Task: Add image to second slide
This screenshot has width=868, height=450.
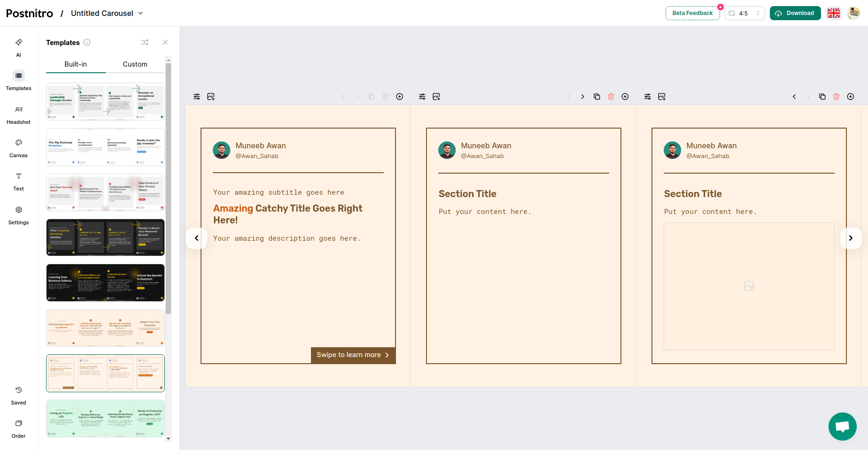Action: pyautogui.click(x=436, y=97)
